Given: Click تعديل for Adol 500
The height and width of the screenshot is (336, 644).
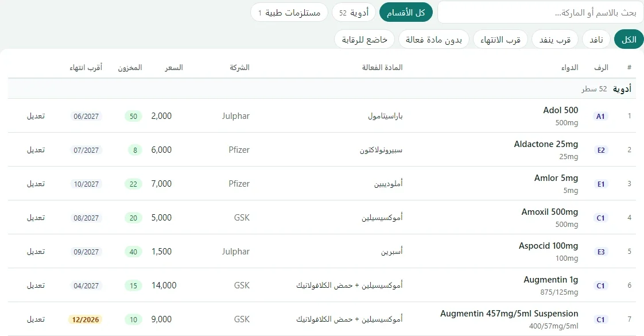Looking at the screenshot, I should [36, 116].
